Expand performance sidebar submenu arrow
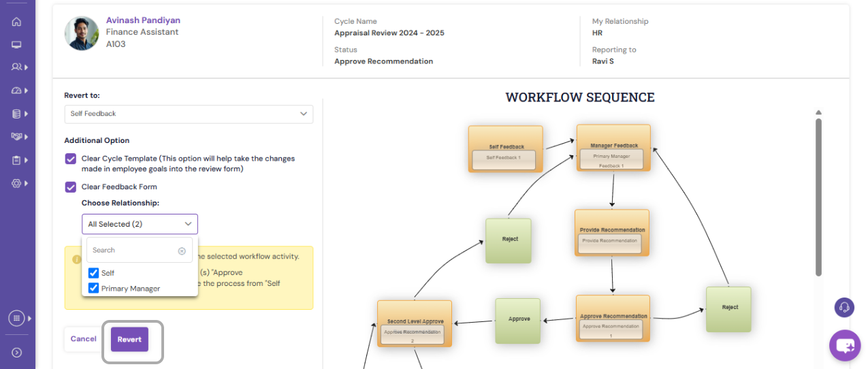 point(26,91)
